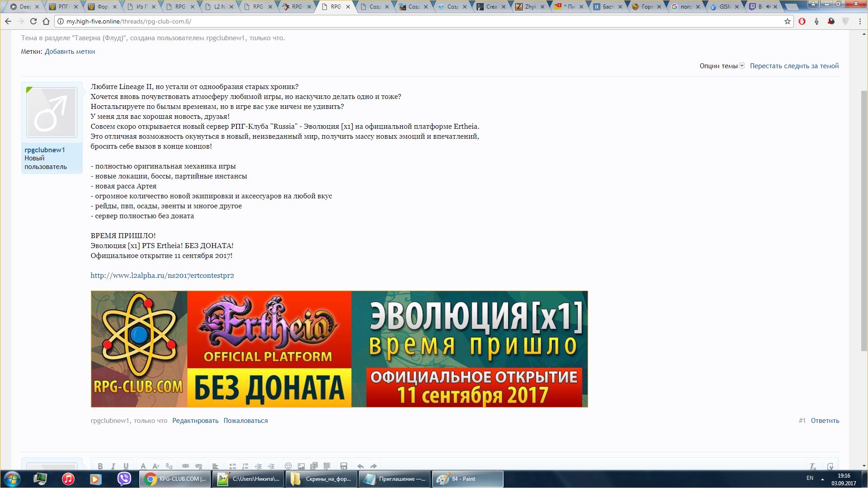Insert bulleted list in reply editor
Image resolution: width=868 pixels, height=488 pixels.
232,466
